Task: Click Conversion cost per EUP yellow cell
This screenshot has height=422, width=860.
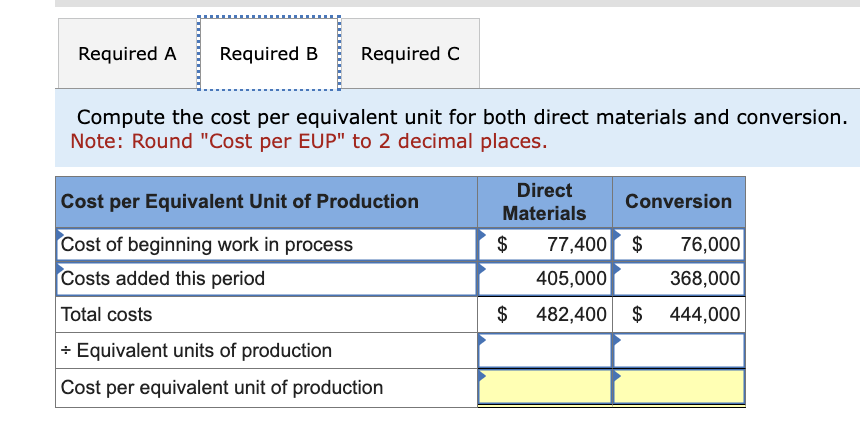Action: [679, 387]
